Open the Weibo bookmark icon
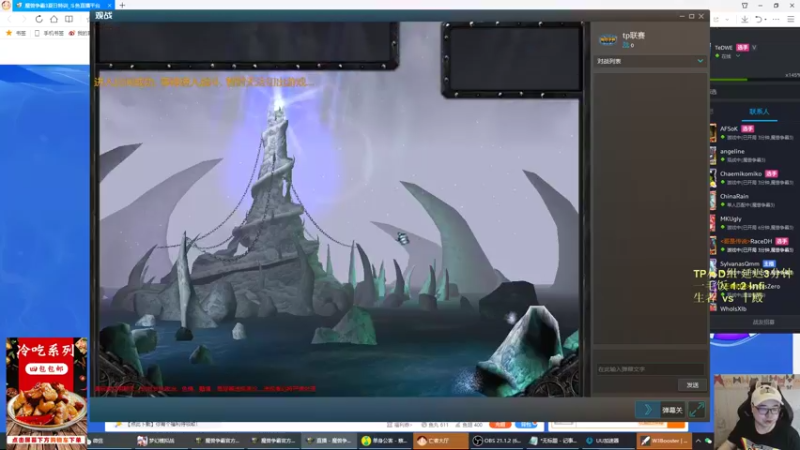This screenshot has height=450, width=800. pos(72,33)
